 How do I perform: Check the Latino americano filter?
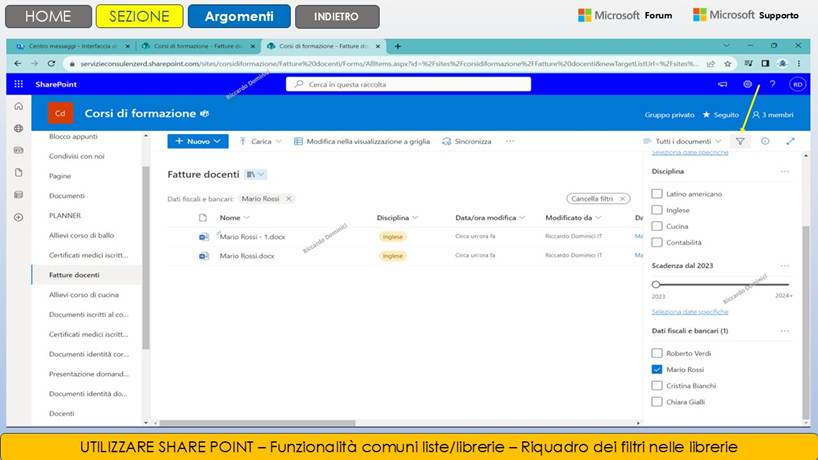click(657, 193)
